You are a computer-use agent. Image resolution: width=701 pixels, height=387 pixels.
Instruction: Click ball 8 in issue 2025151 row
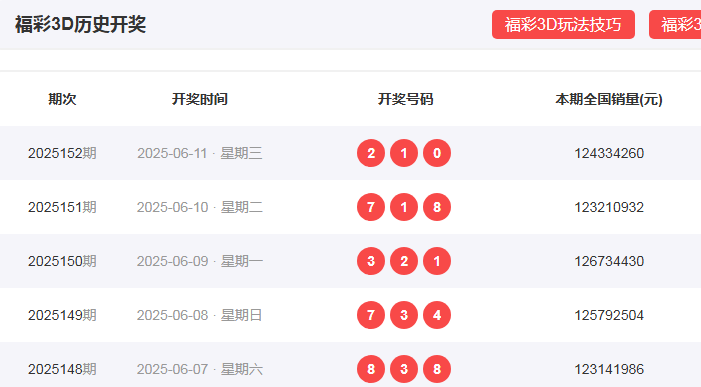[x=437, y=207]
